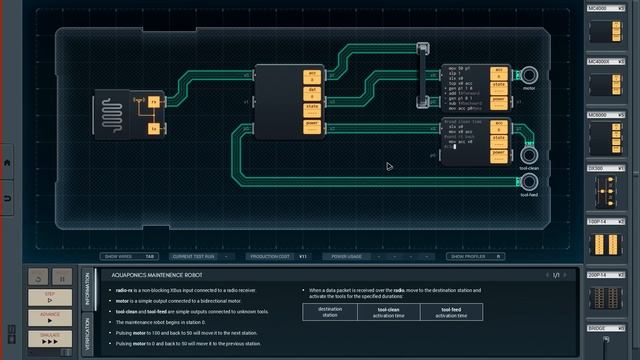Click state indicator of center microcontroller
The height and width of the screenshot is (360, 640).
pos(312,110)
